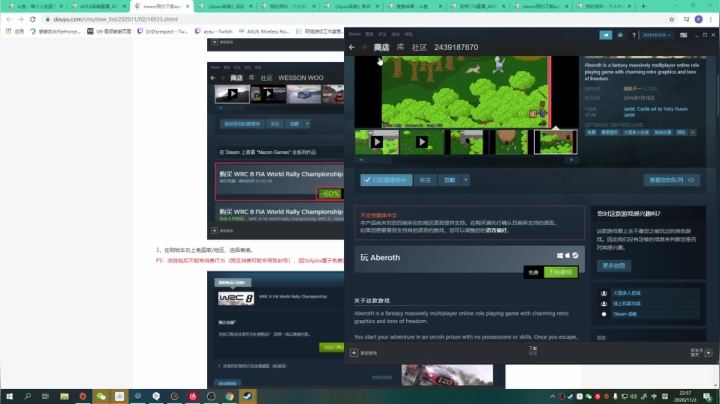Open the 社区 community tab
720x404 pixels.
pyautogui.click(x=419, y=47)
